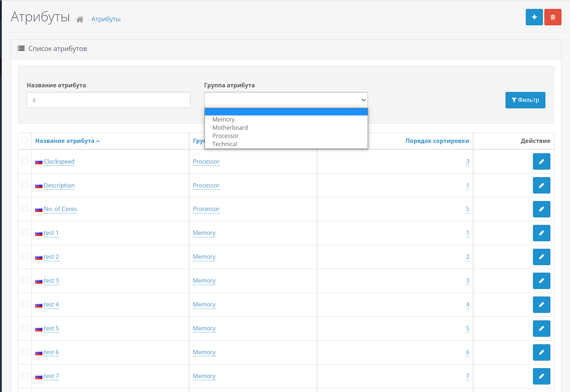Check the test 5 row checkbox
The height and width of the screenshot is (392, 570).
(x=25, y=328)
